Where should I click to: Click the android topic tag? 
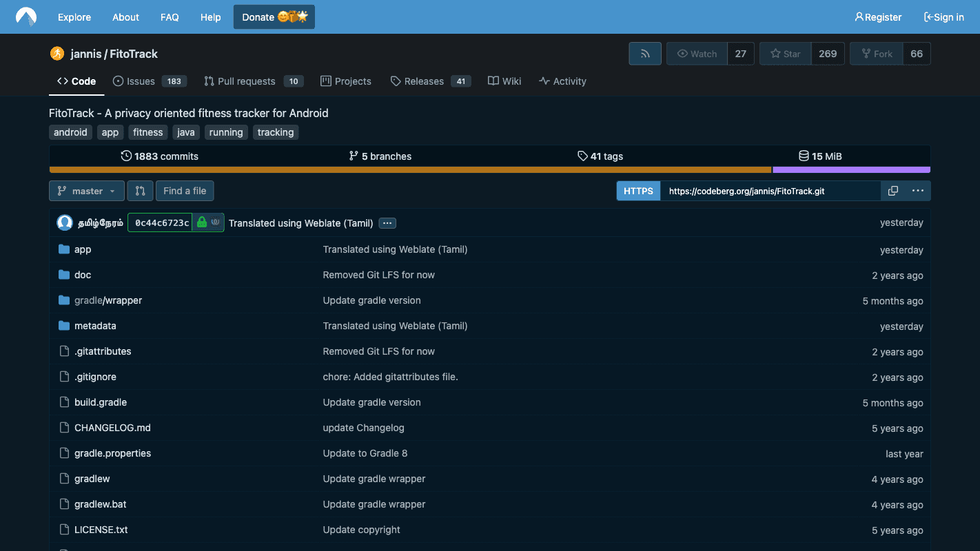point(70,132)
